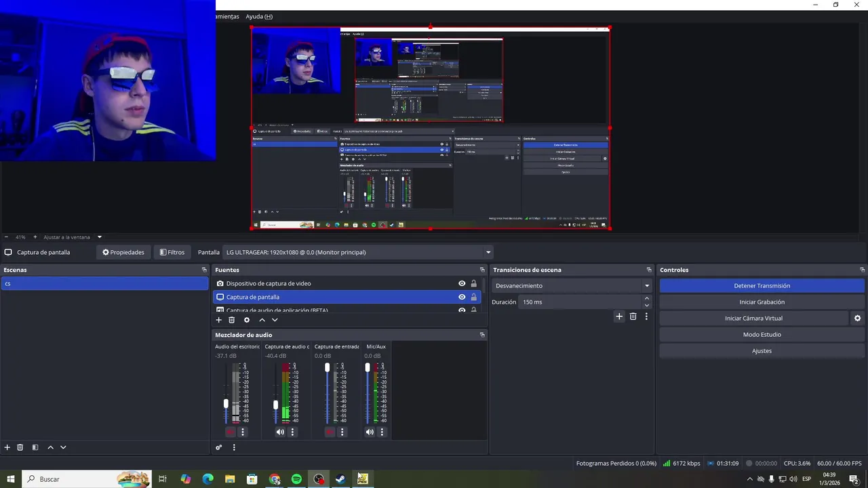Undock the Mezclador de audio panel
Screen dimensions: 868x488
(482, 335)
